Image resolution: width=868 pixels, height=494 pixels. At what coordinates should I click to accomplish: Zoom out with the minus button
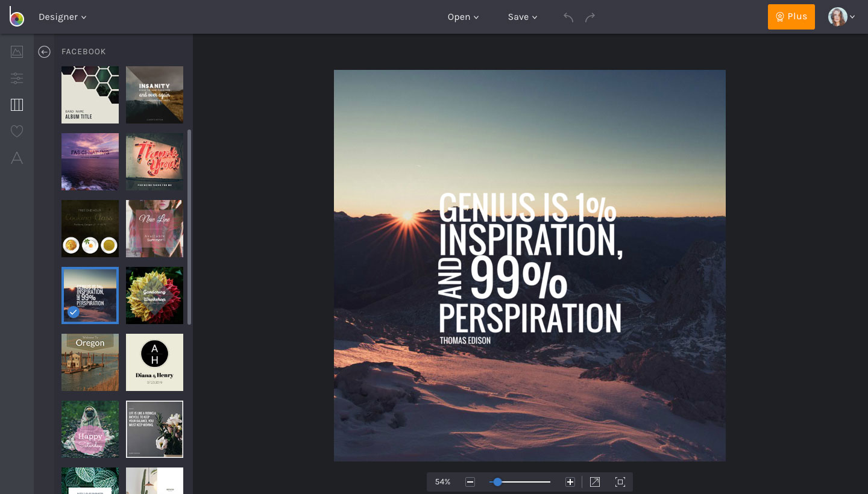(x=470, y=482)
